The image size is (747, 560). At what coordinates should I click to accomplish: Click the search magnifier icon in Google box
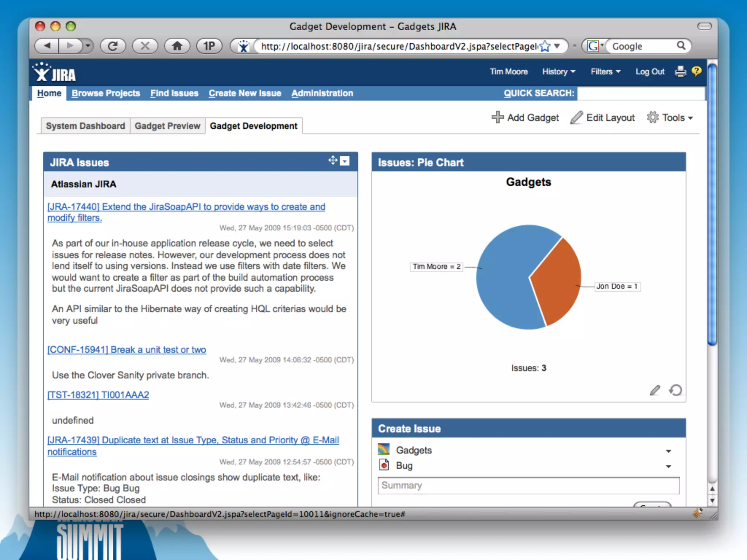pos(681,46)
